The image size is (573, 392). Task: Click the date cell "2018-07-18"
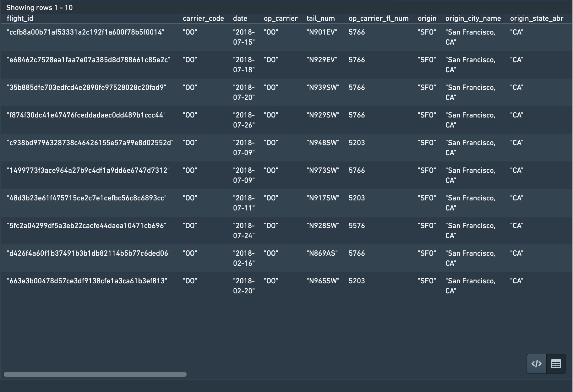pyautogui.click(x=244, y=65)
